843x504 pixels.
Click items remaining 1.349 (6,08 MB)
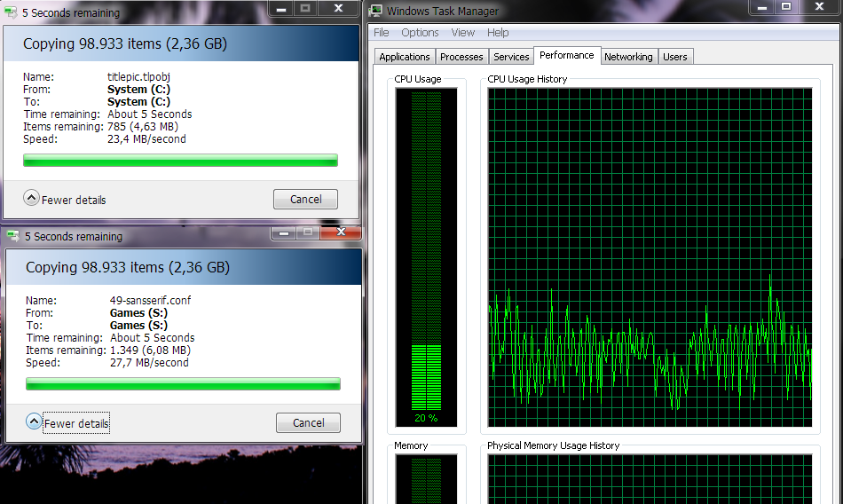(150, 350)
